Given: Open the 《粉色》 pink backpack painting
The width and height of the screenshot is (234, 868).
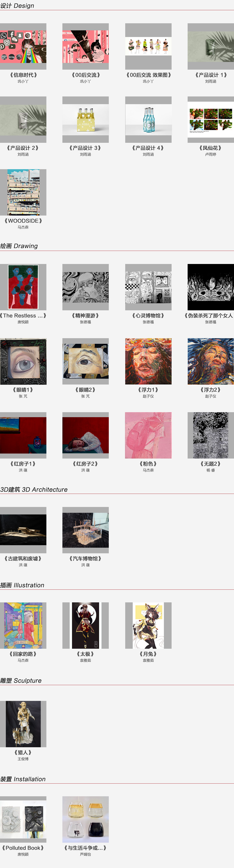Looking at the screenshot, I should [148, 435].
